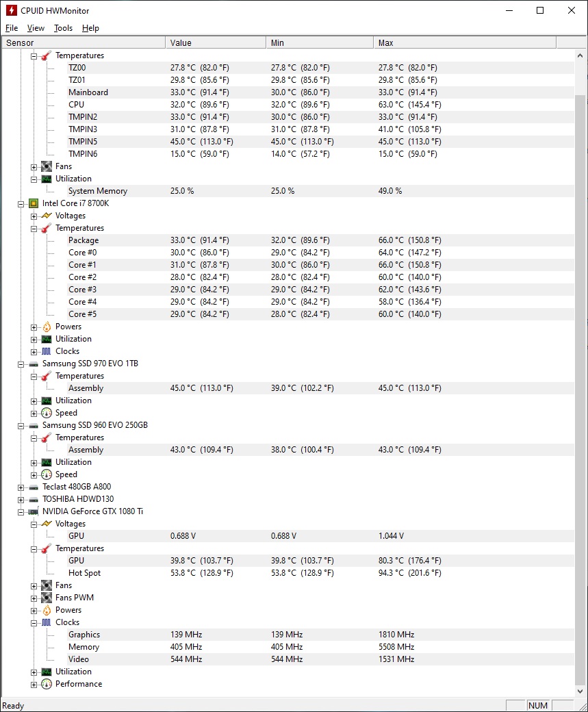Click the Samsung SSD 960 EVO drive icon
The image size is (588, 712).
point(34,425)
